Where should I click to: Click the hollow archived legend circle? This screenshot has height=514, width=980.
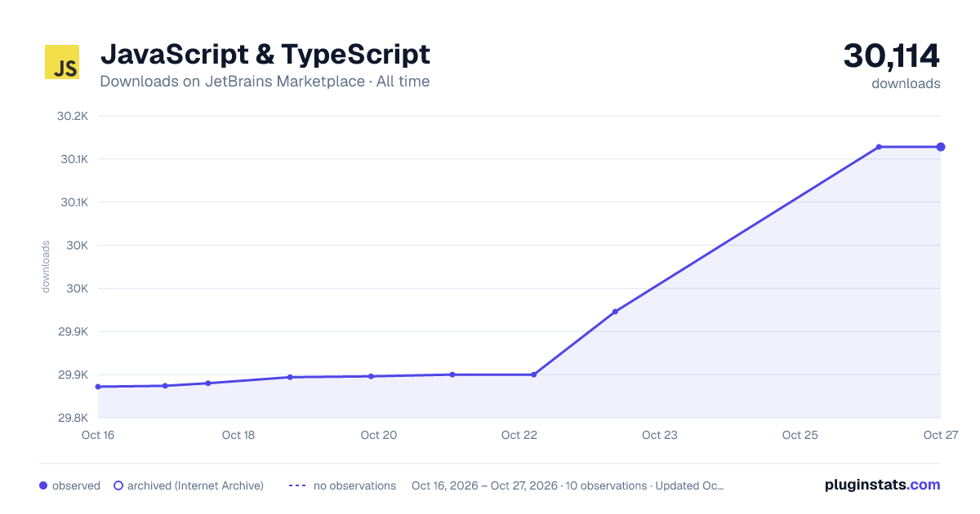[x=118, y=485]
